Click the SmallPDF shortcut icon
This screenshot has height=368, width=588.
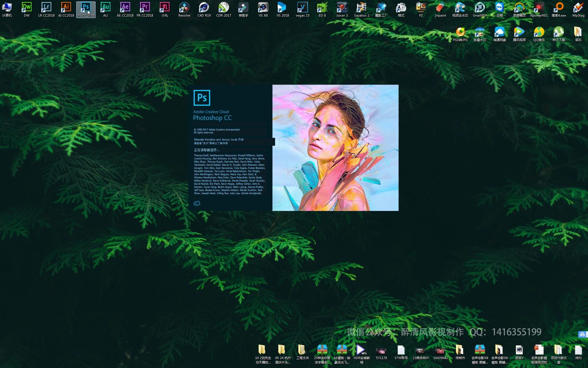[480, 8]
